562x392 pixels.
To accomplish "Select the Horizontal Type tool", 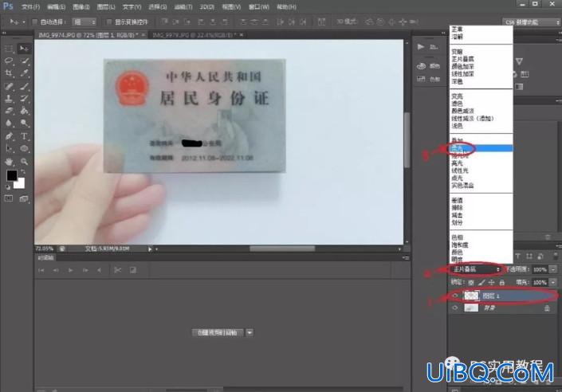I will point(24,136).
